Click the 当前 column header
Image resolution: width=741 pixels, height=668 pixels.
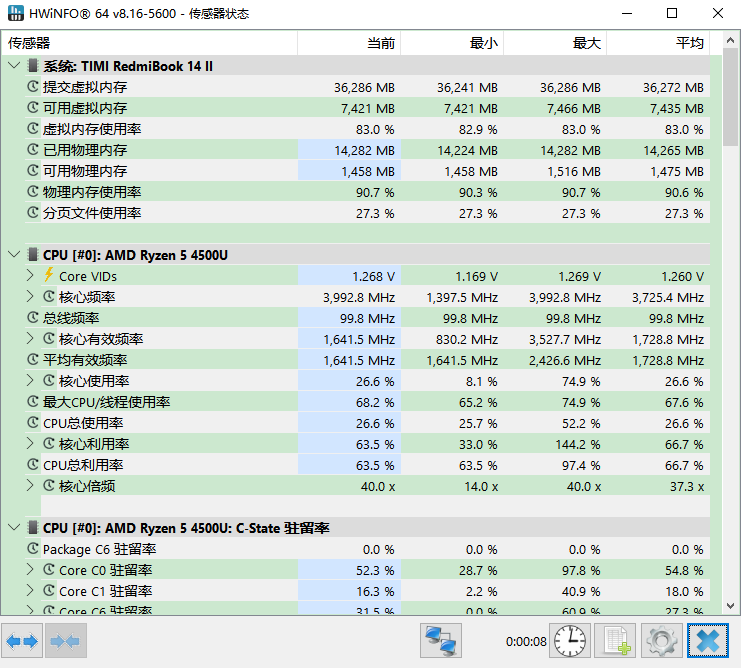349,43
